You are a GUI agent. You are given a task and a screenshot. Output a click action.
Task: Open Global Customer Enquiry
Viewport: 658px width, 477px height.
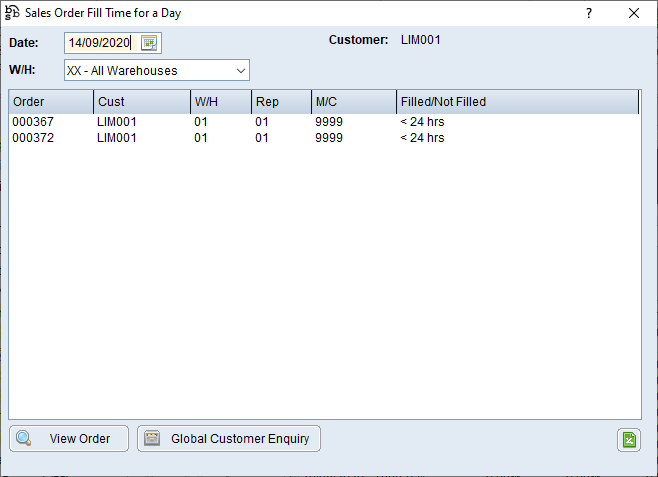(x=229, y=439)
